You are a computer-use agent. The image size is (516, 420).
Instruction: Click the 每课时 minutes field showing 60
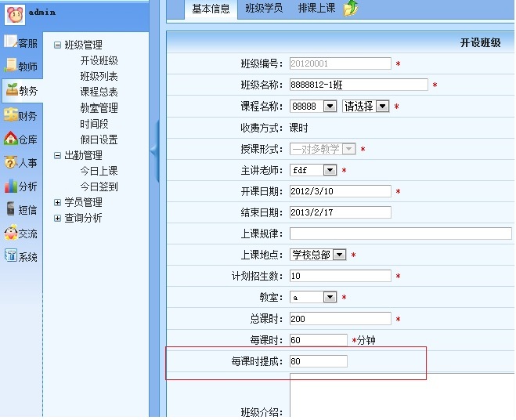318,340
